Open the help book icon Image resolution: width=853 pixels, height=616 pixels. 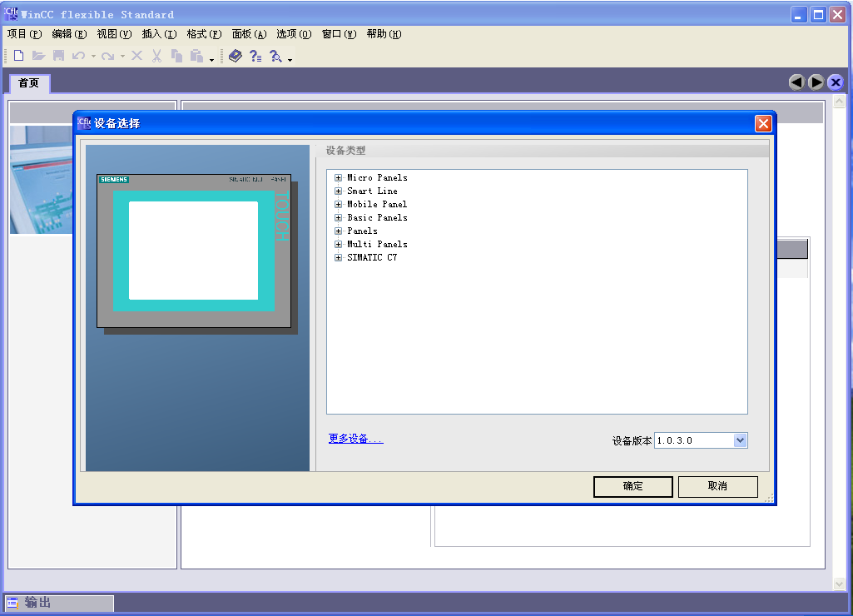(x=235, y=56)
